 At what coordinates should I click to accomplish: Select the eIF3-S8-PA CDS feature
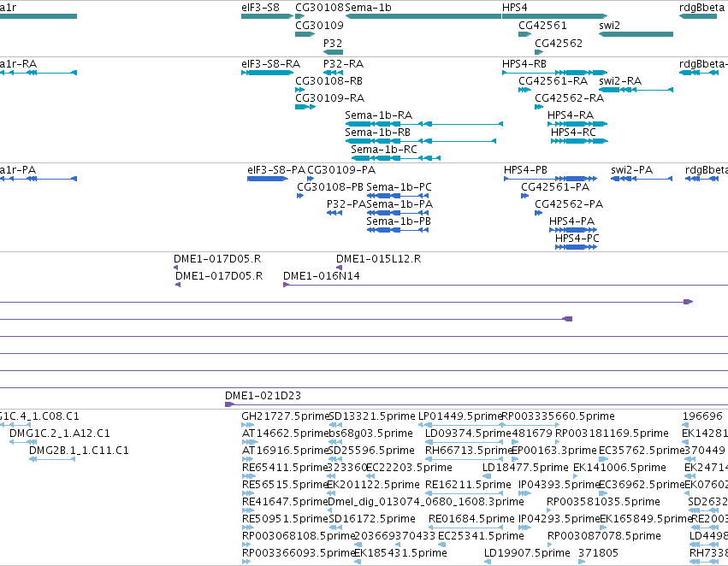268,179
